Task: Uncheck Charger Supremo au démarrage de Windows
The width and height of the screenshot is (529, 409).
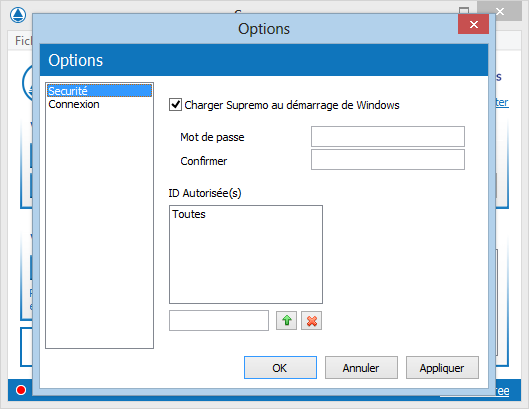Action: pos(175,105)
